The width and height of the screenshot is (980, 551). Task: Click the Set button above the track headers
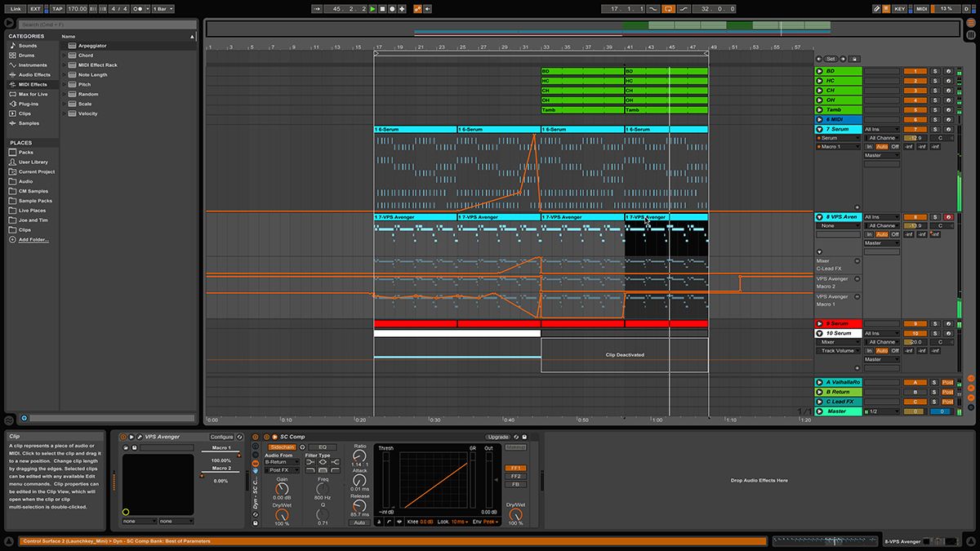click(x=831, y=59)
